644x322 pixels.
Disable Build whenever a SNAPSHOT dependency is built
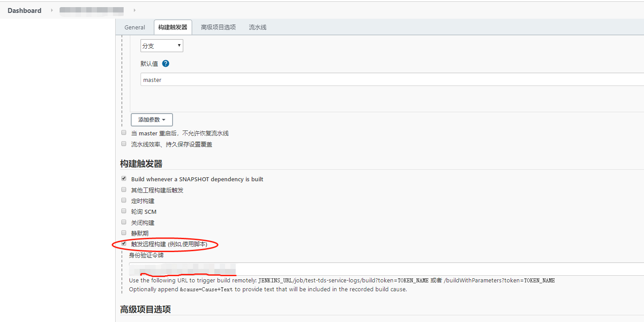coord(124,178)
